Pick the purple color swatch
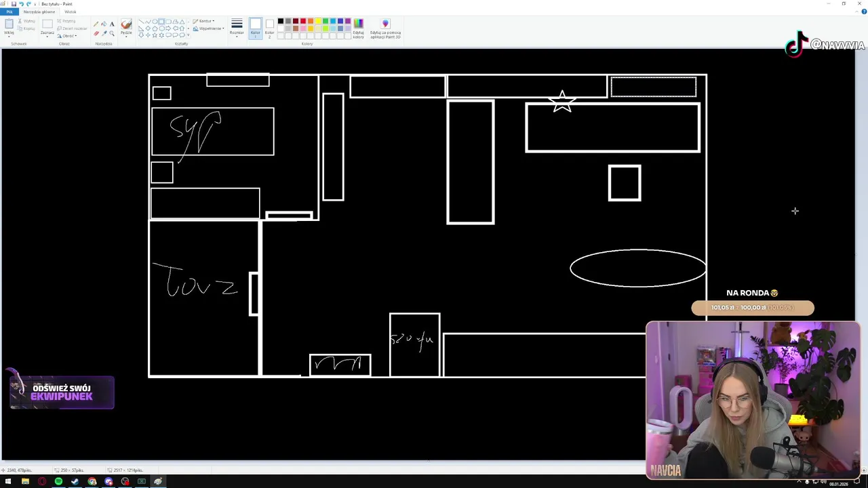The image size is (868, 488). (348, 21)
